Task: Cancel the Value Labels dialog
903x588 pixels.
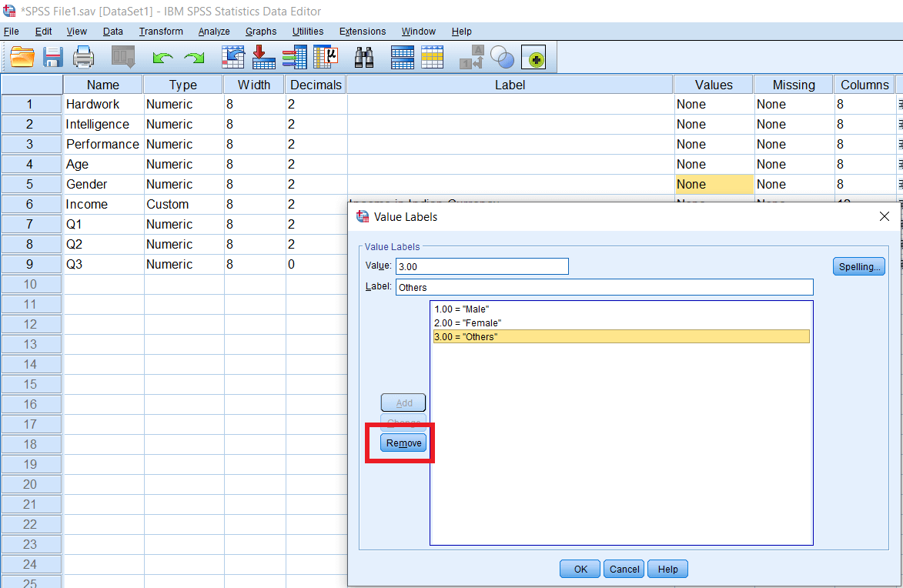Action: pyautogui.click(x=624, y=569)
